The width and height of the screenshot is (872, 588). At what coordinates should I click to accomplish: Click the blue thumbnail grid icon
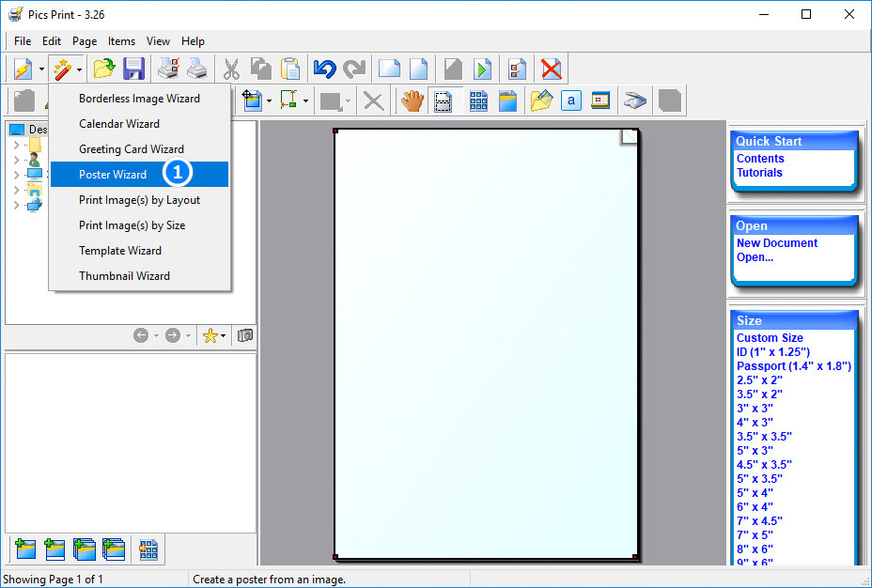(478, 101)
